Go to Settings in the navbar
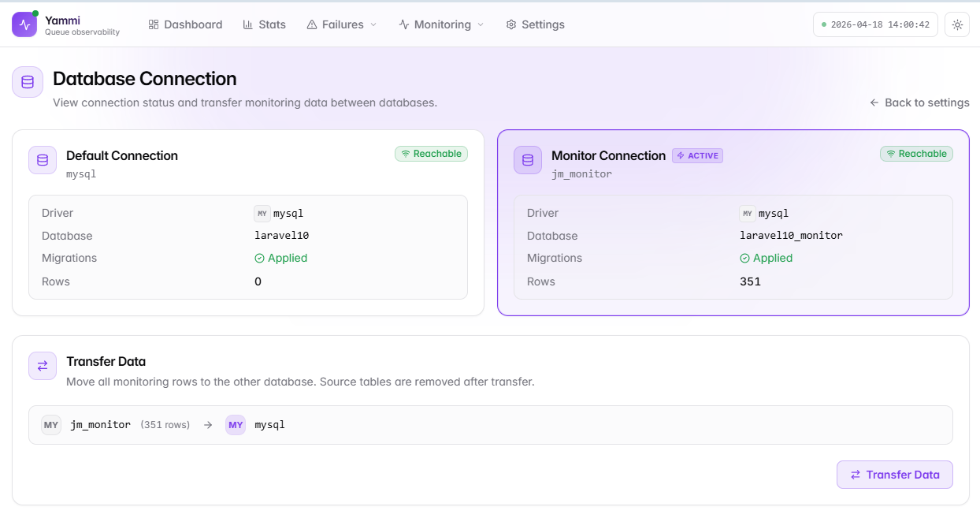 click(536, 24)
